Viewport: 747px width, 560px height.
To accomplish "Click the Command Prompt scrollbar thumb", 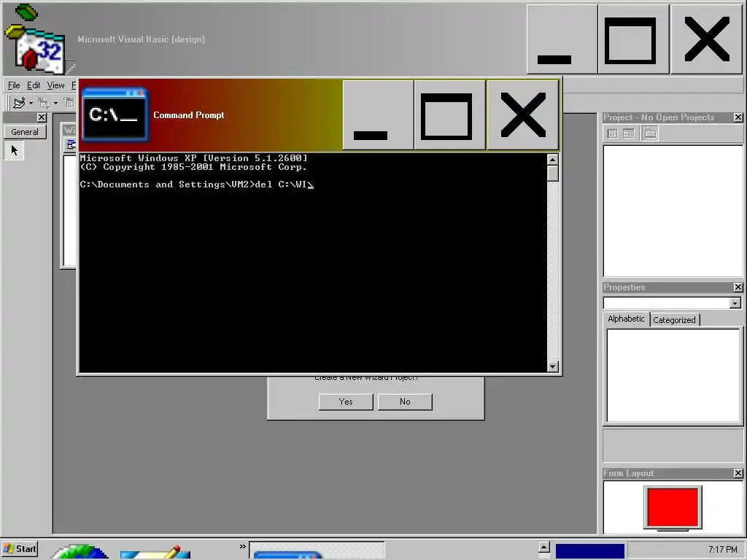I will point(553,174).
